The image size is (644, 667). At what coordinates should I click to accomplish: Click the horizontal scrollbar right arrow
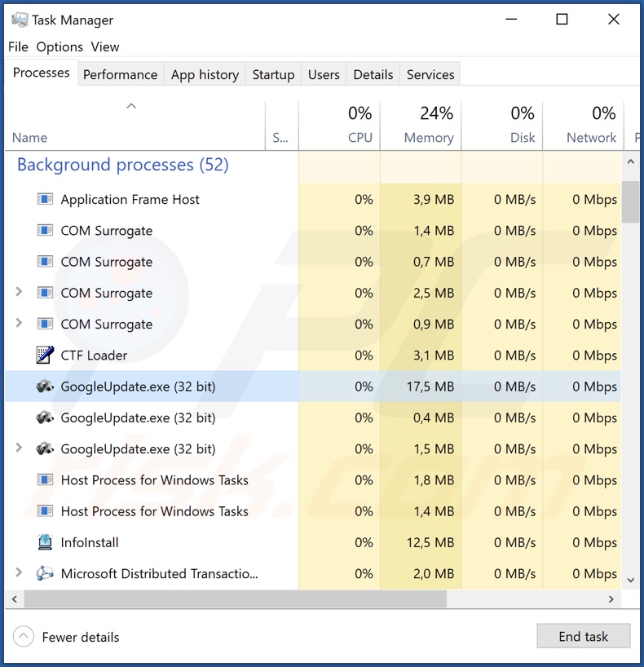(x=611, y=599)
